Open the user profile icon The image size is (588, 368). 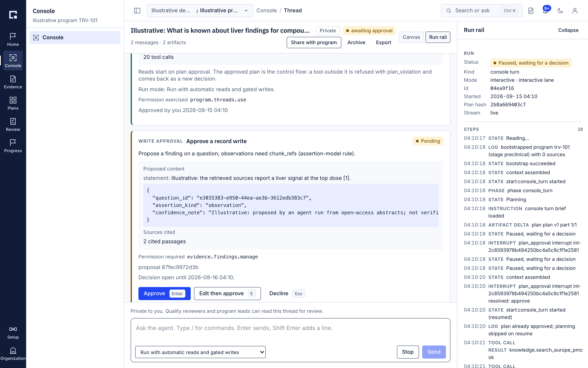575,10
